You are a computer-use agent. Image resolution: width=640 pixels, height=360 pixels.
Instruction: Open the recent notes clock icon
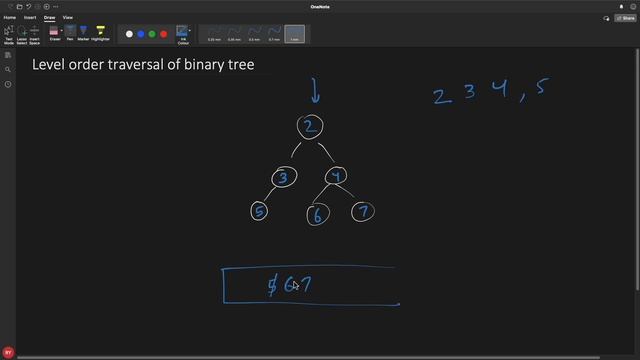[8, 84]
